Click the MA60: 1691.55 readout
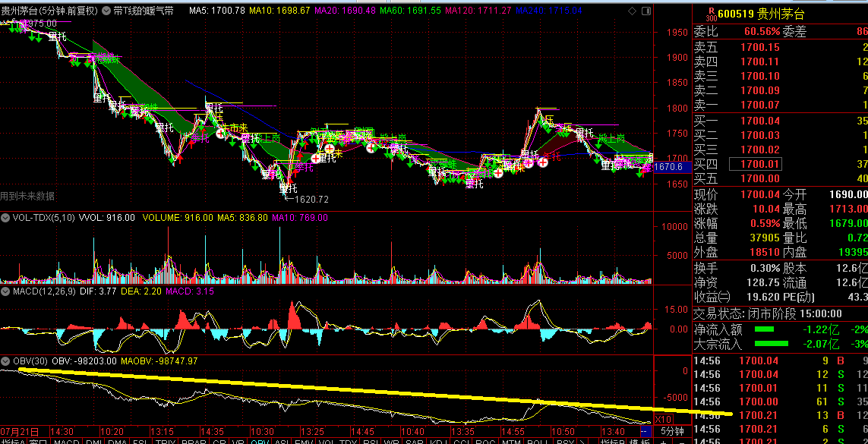The image size is (868, 444). pyautogui.click(x=410, y=11)
